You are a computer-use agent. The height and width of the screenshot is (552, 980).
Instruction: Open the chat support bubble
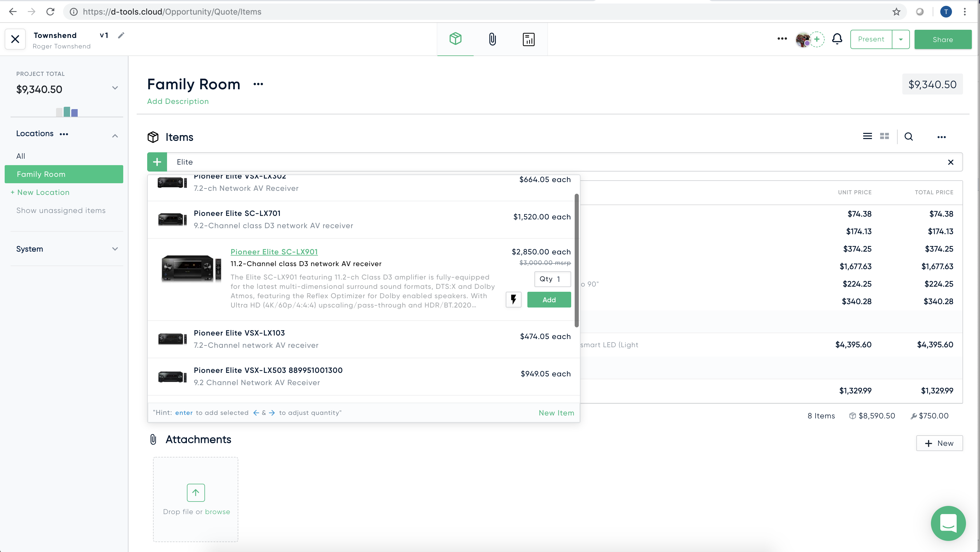point(948,523)
